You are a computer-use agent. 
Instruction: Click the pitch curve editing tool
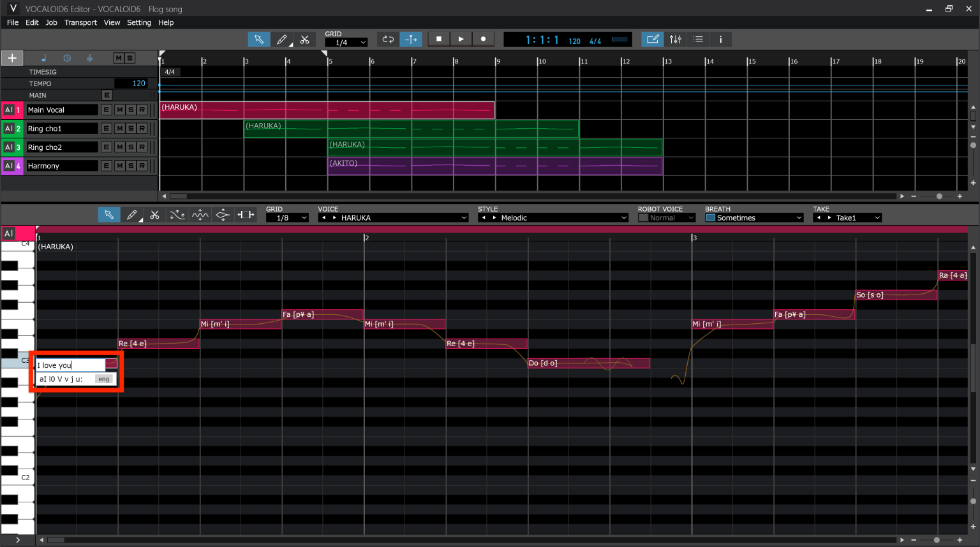coord(177,214)
